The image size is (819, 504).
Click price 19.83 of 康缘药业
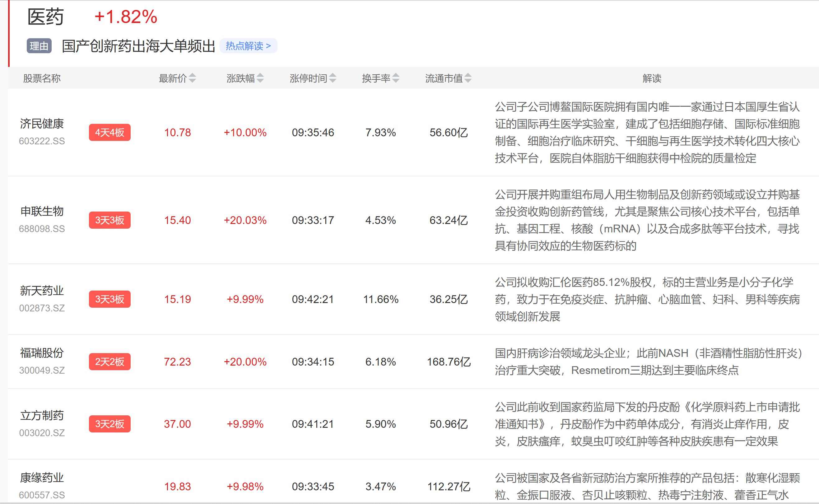pos(177,486)
